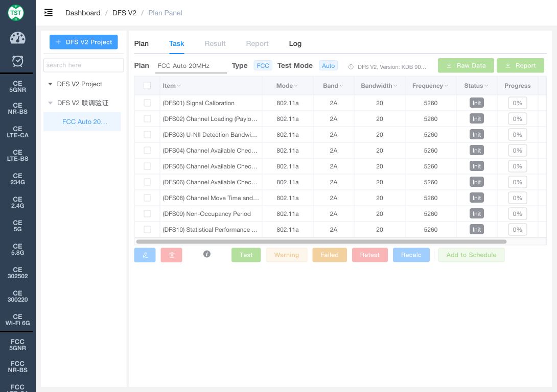Open the Mode column filter dropdown

(x=296, y=86)
